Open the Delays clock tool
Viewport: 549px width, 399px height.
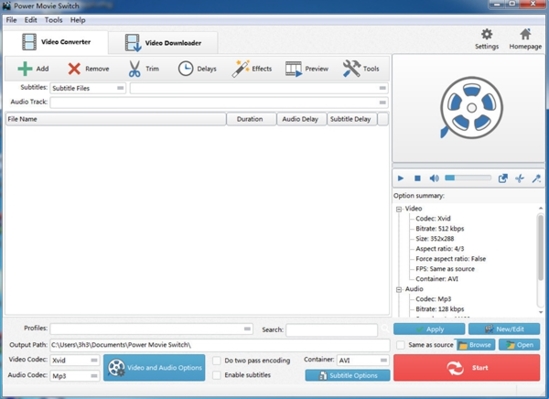(197, 69)
